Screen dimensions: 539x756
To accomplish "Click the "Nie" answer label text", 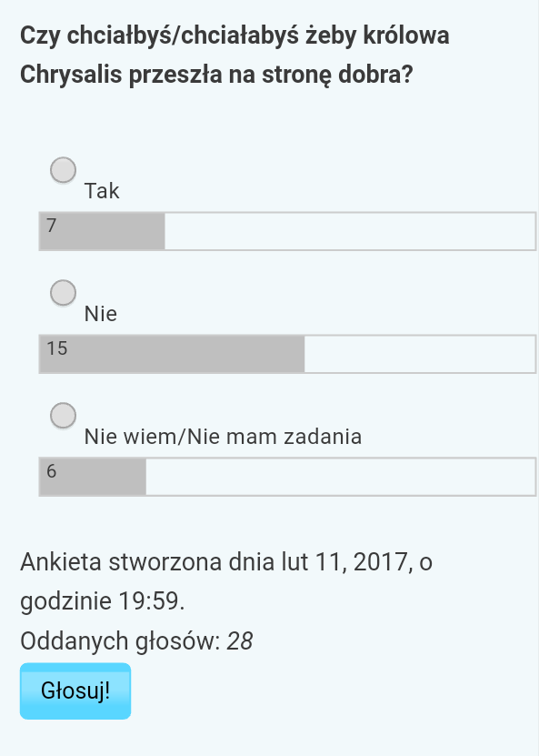I will [101, 314].
